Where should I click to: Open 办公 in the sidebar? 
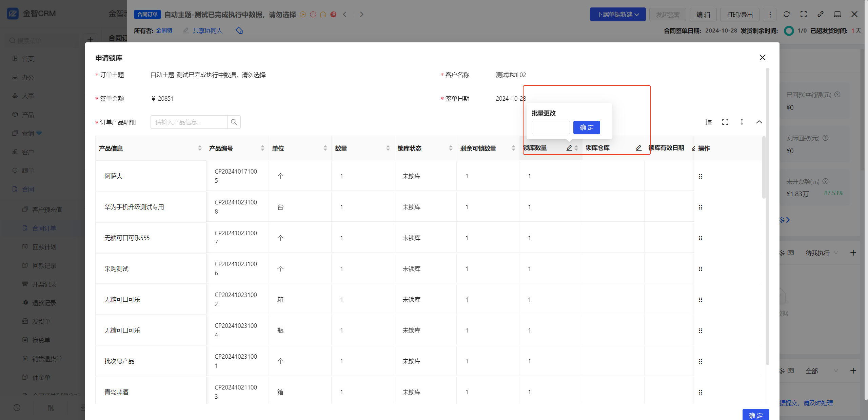coord(28,77)
